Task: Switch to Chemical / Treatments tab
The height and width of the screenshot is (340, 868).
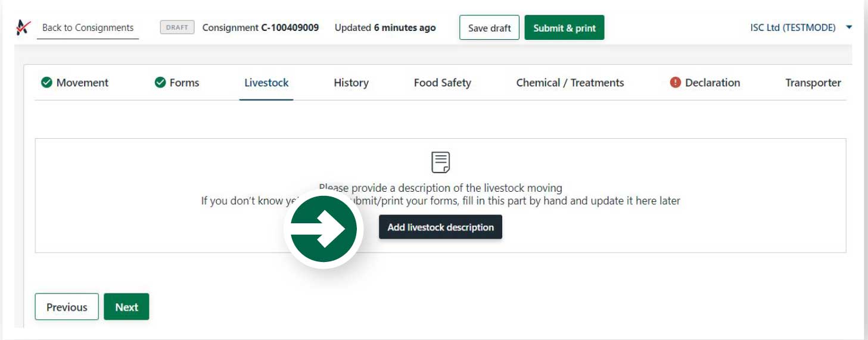Action: [570, 83]
